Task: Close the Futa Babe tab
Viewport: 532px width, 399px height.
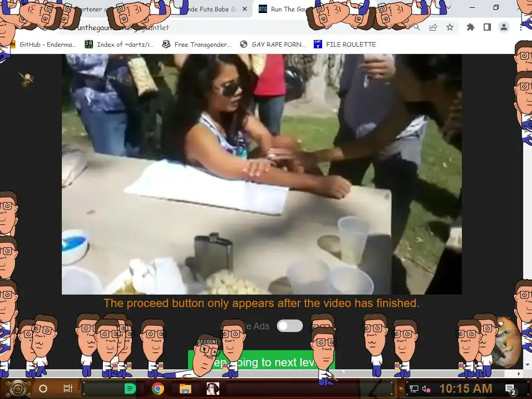Action: [245, 9]
